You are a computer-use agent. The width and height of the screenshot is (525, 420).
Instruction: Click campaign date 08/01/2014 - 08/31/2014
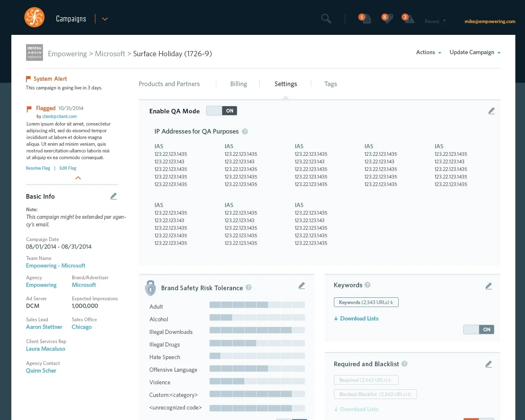59,247
